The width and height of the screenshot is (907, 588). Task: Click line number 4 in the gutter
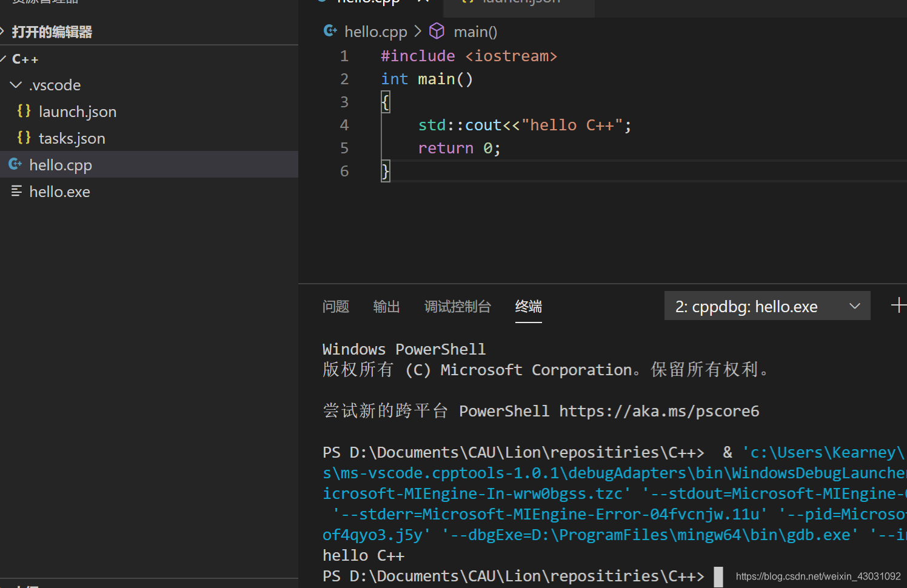click(x=344, y=125)
